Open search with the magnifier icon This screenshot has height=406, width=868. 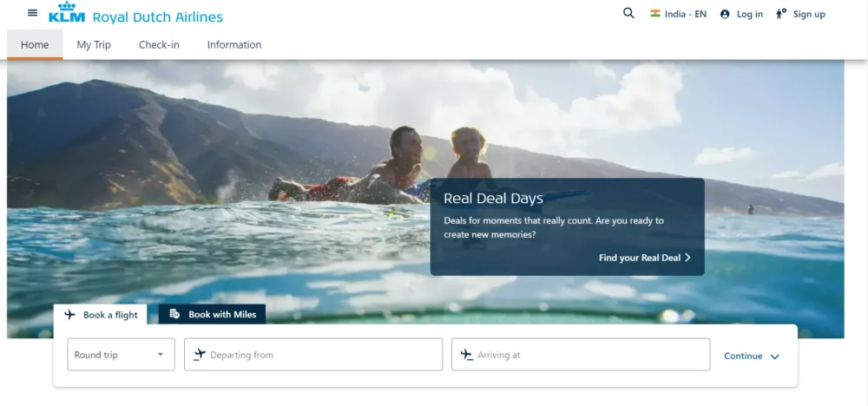pos(628,13)
